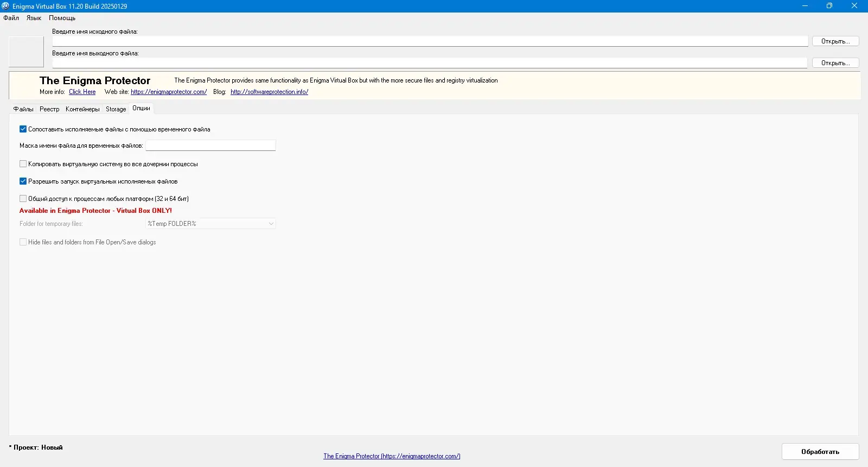
Task: Switch to the Storage tab
Action: pyautogui.click(x=116, y=109)
